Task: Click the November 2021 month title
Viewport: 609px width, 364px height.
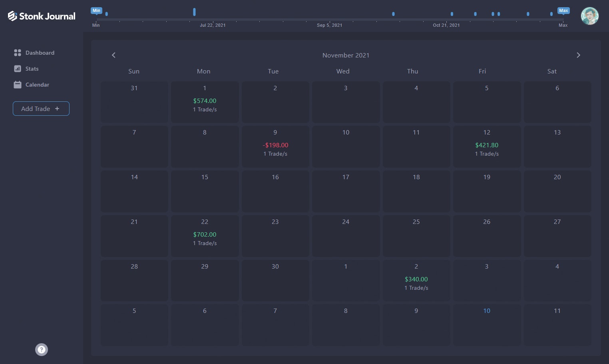Action: [x=346, y=55]
